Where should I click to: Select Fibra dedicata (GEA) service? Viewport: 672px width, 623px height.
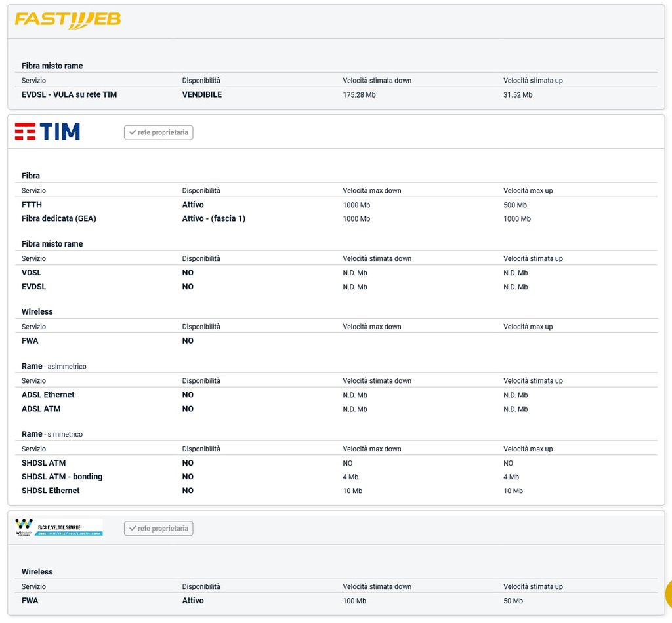click(x=58, y=218)
